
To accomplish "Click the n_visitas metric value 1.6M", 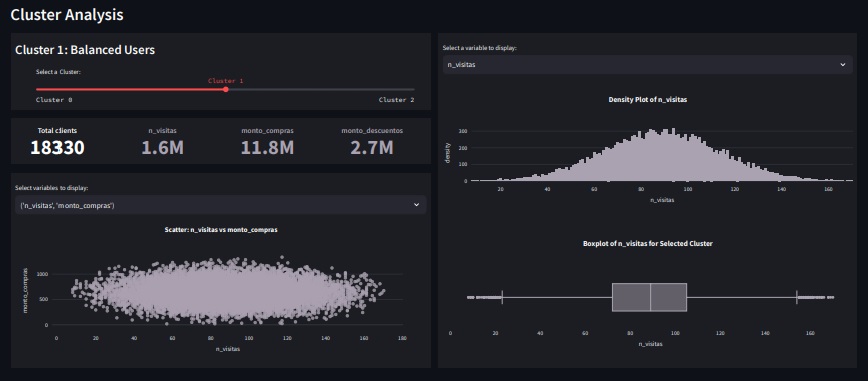I will (x=162, y=148).
